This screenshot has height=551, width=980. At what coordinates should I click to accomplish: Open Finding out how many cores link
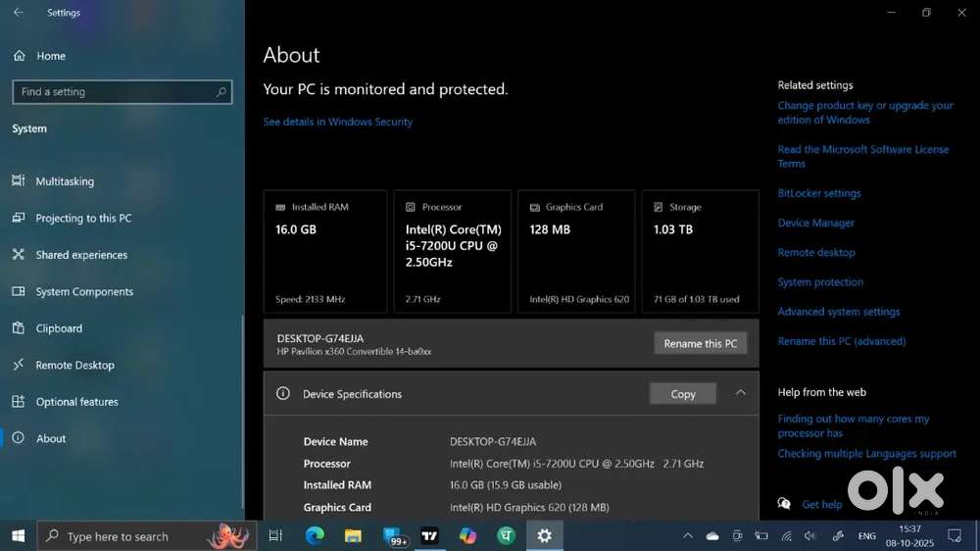(x=854, y=426)
